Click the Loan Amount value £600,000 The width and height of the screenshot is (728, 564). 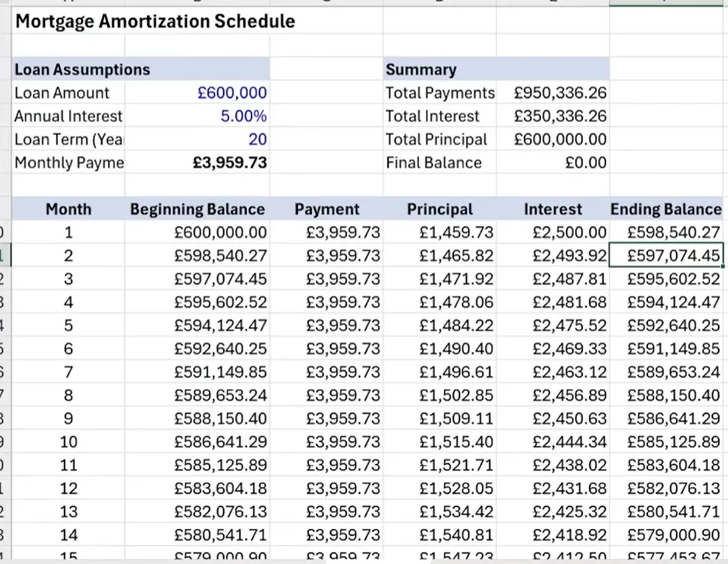(232, 93)
